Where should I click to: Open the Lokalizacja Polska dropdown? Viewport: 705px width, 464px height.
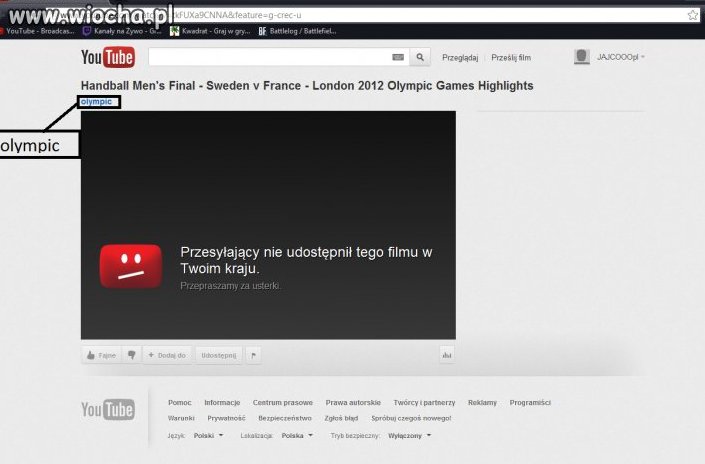tap(297, 435)
